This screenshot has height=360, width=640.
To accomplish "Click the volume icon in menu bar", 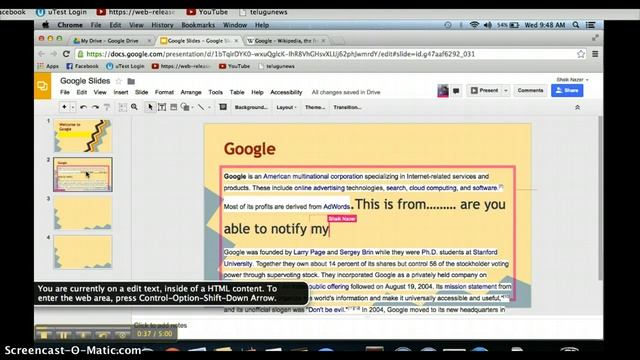I will point(488,25).
